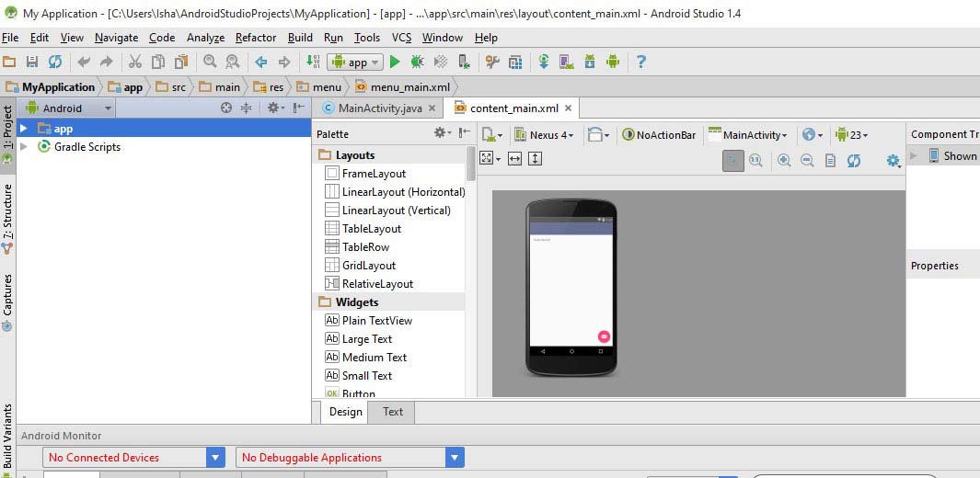Switch to the MainActivity.java tab
980x478 pixels.
click(379, 108)
